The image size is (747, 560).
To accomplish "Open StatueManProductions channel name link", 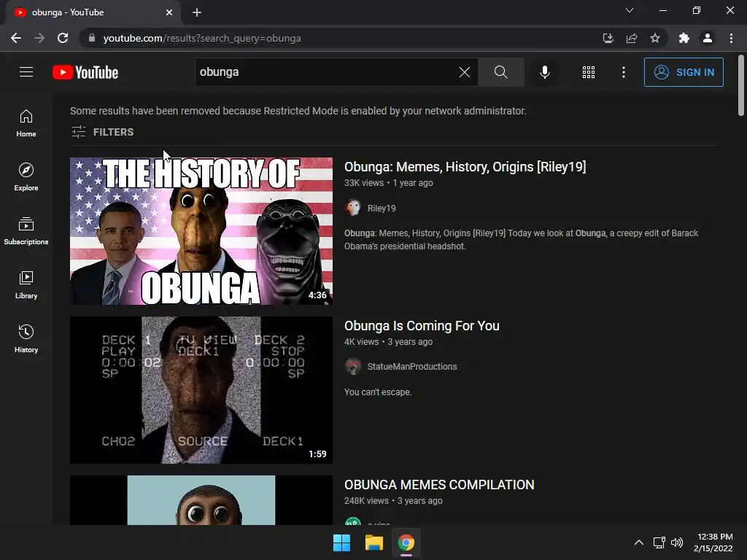I will coord(412,367).
